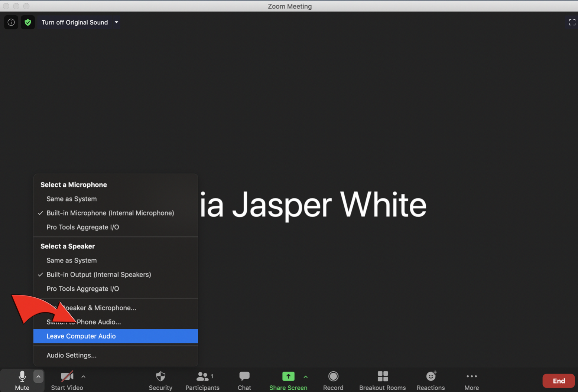The image size is (578, 392).
Task: Click the window close button
Action: click(6, 6)
